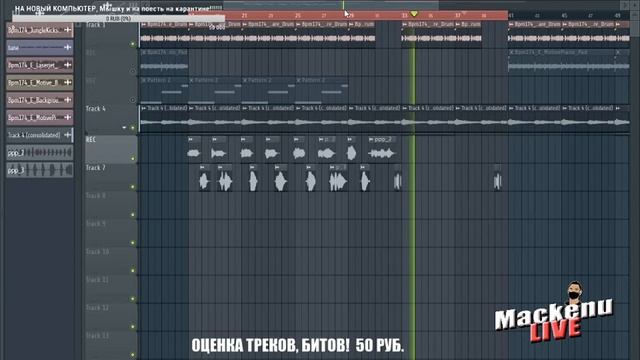
Task: Toggle the mute LED of Track 4
Action: 133,128
